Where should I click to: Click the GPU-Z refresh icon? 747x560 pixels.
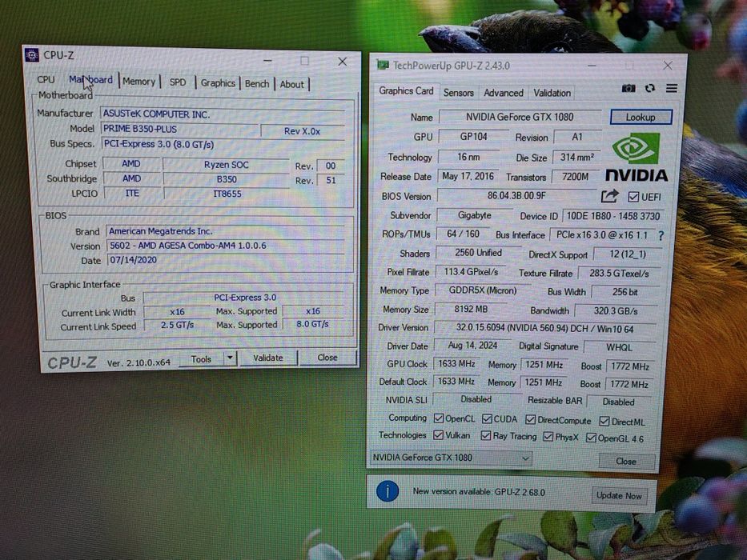(650, 89)
